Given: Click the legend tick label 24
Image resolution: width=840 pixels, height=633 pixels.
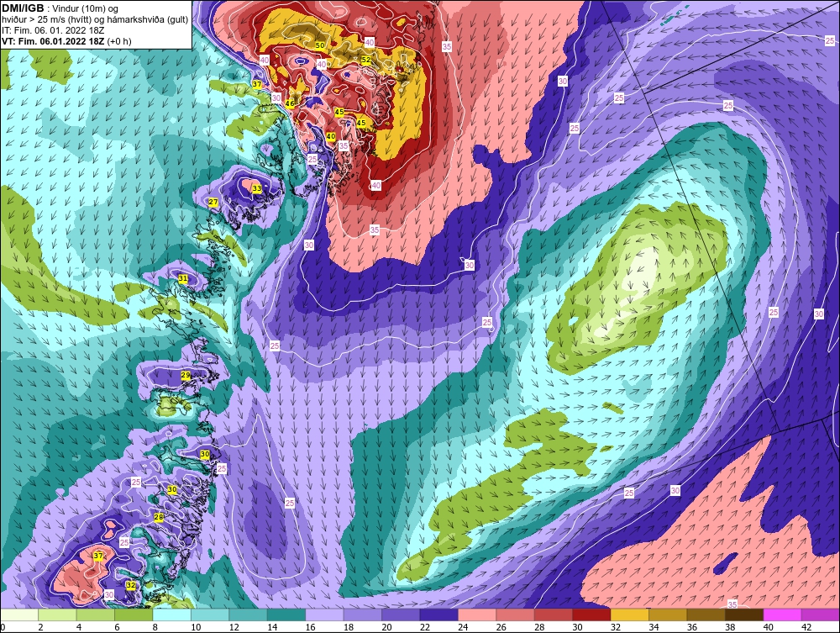Looking at the screenshot, I should pyautogui.click(x=463, y=627).
